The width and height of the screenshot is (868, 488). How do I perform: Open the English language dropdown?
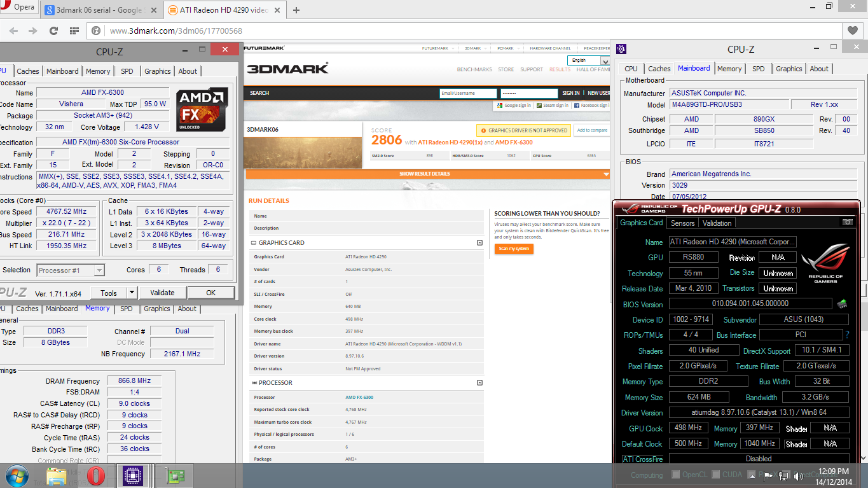pyautogui.click(x=588, y=60)
